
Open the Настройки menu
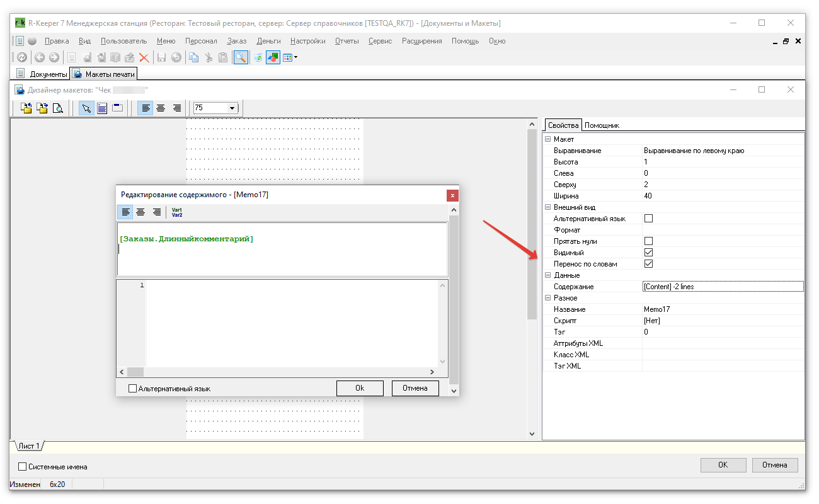tap(307, 41)
